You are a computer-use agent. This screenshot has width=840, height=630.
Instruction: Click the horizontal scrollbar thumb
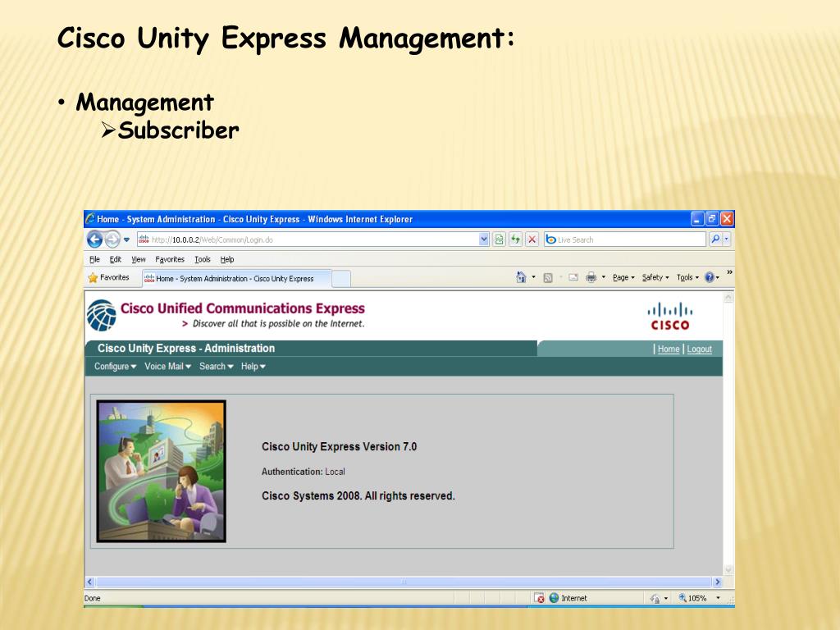[404, 582]
